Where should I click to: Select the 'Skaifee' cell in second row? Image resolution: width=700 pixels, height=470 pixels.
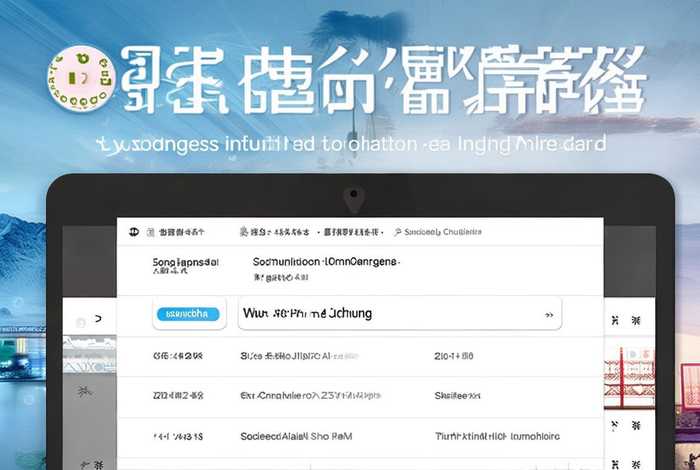(457, 396)
